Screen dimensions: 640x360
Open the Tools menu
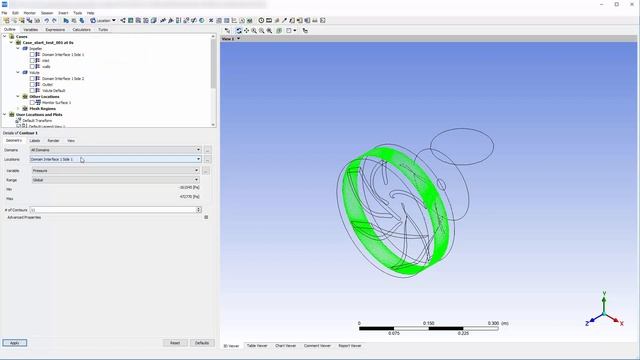pos(77,13)
